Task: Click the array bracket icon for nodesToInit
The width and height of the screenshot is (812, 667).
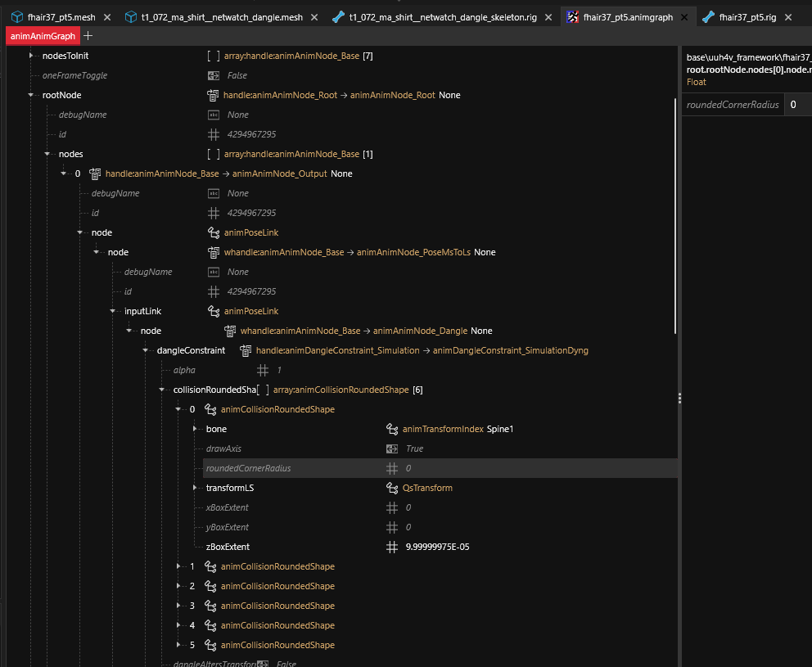Action: coord(213,56)
